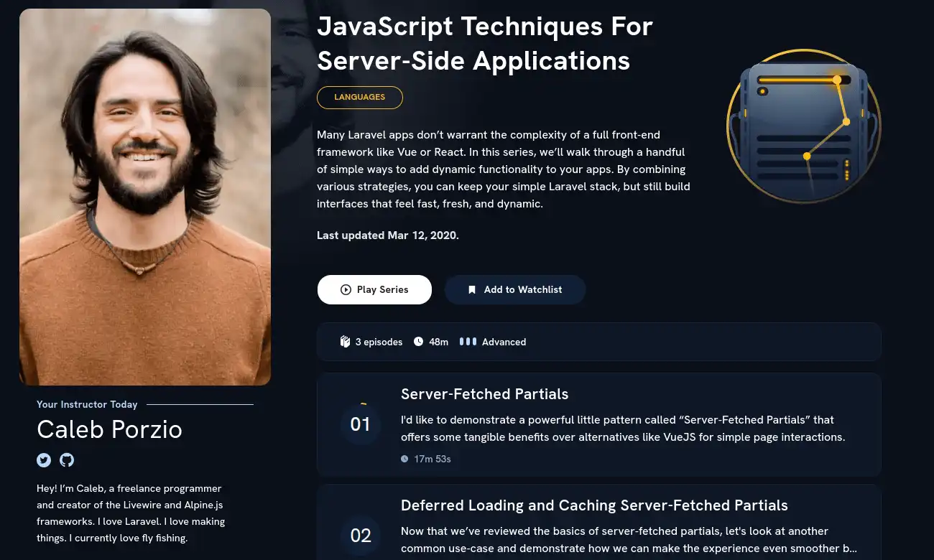This screenshot has width=934, height=560.
Task: Click the difficulty bars icon beside Advanced
Action: tap(468, 342)
